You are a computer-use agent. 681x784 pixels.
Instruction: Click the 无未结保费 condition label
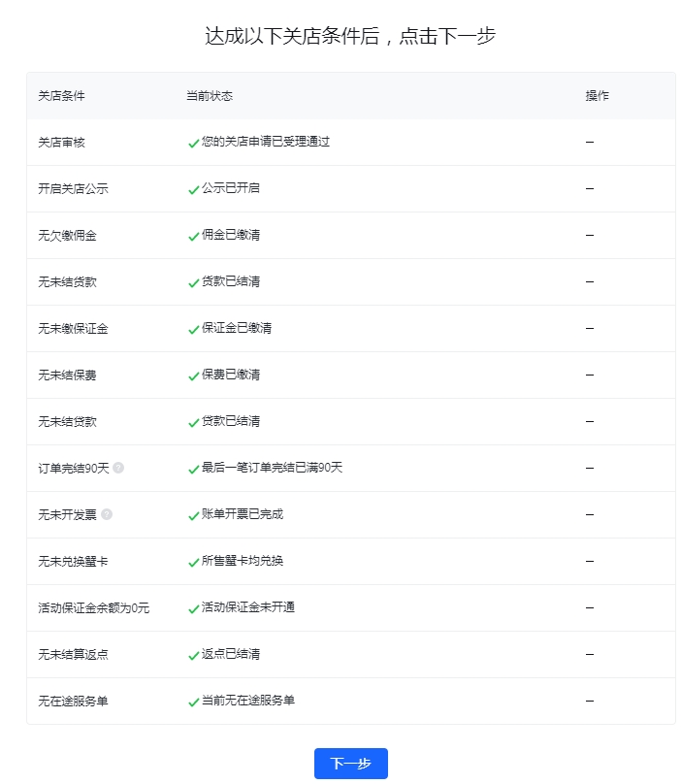tap(68, 375)
